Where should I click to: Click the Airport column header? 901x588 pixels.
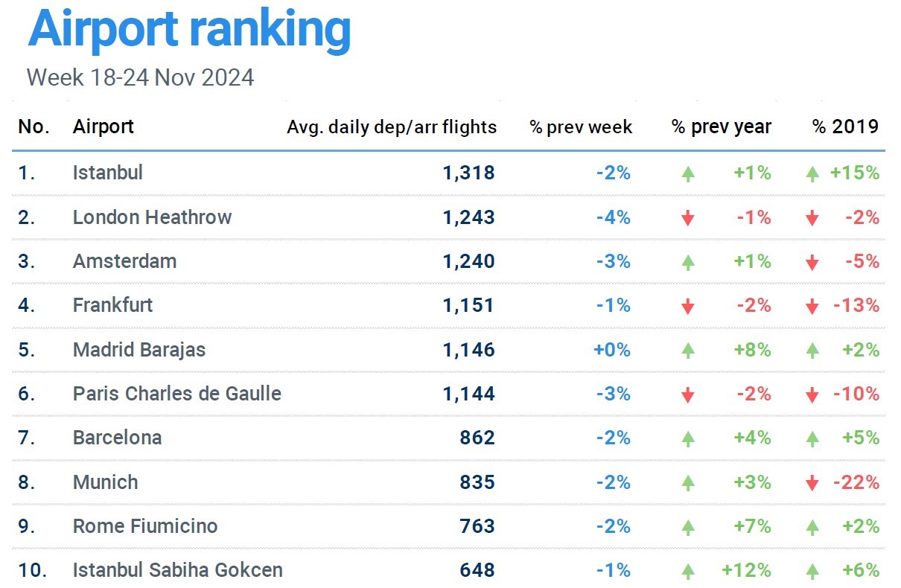pos(104,127)
